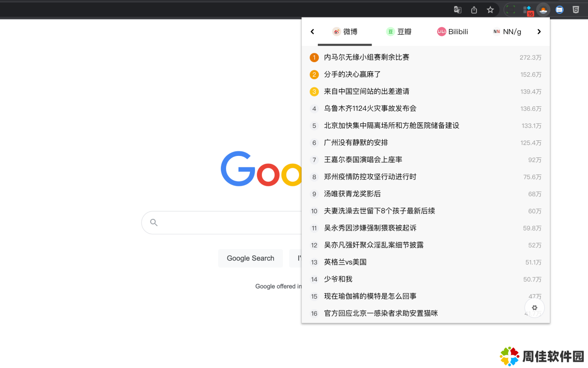Click the share page icon

pyautogui.click(x=474, y=10)
